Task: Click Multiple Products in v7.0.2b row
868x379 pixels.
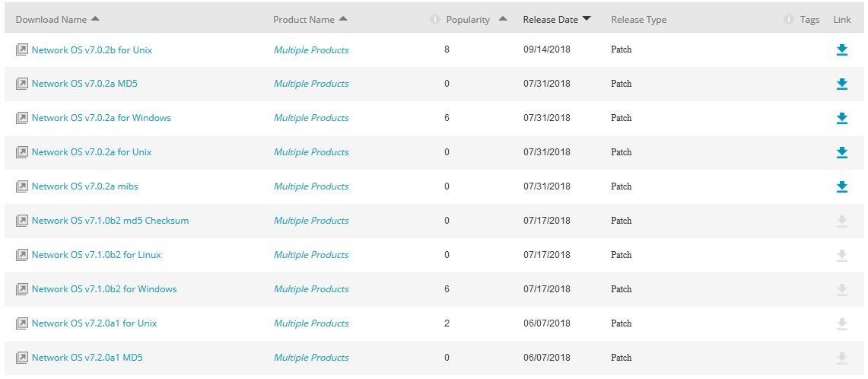Action: point(311,50)
